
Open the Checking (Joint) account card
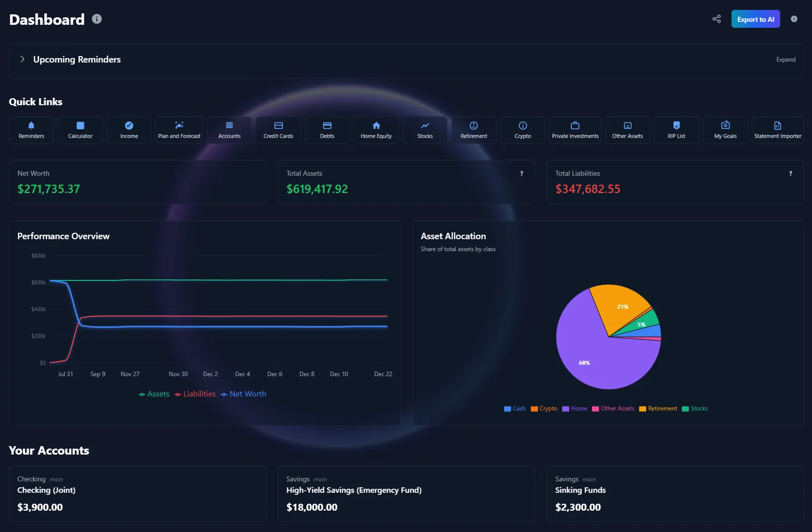pyautogui.click(x=137, y=493)
